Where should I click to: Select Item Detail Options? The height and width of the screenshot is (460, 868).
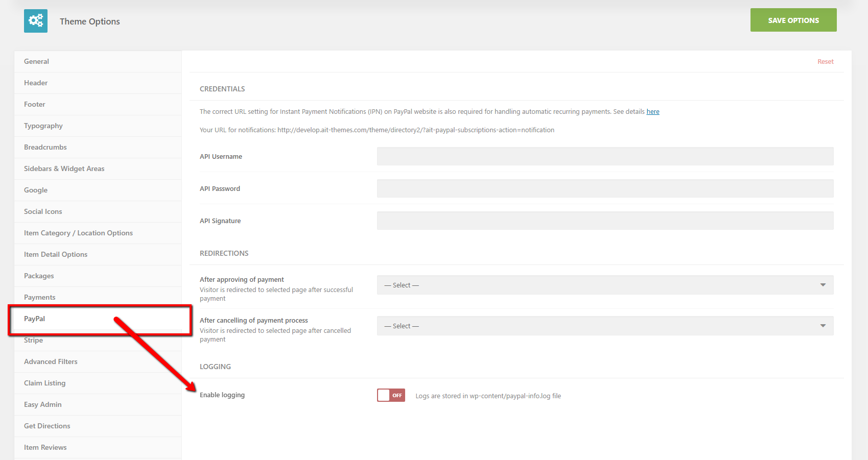click(x=98, y=254)
